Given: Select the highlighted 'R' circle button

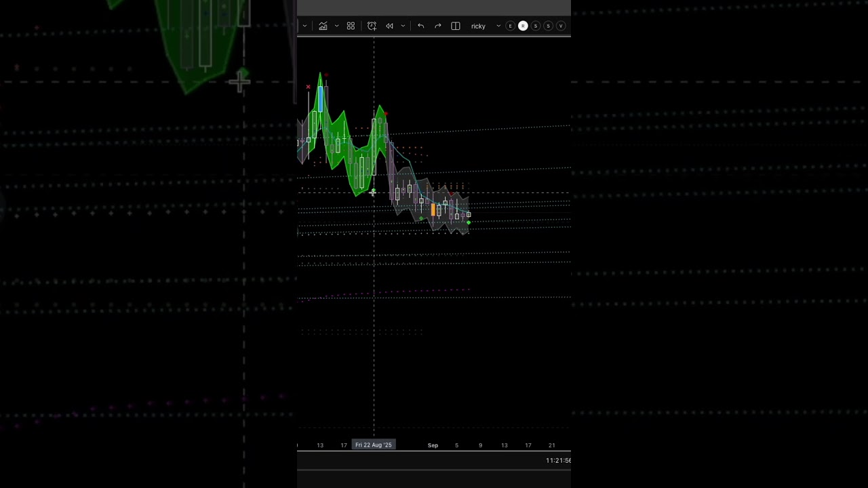Looking at the screenshot, I should pos(523,26).
